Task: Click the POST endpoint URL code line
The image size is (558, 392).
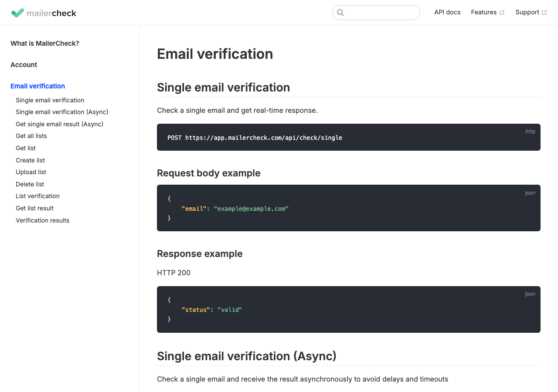Action: coord(255,138)
